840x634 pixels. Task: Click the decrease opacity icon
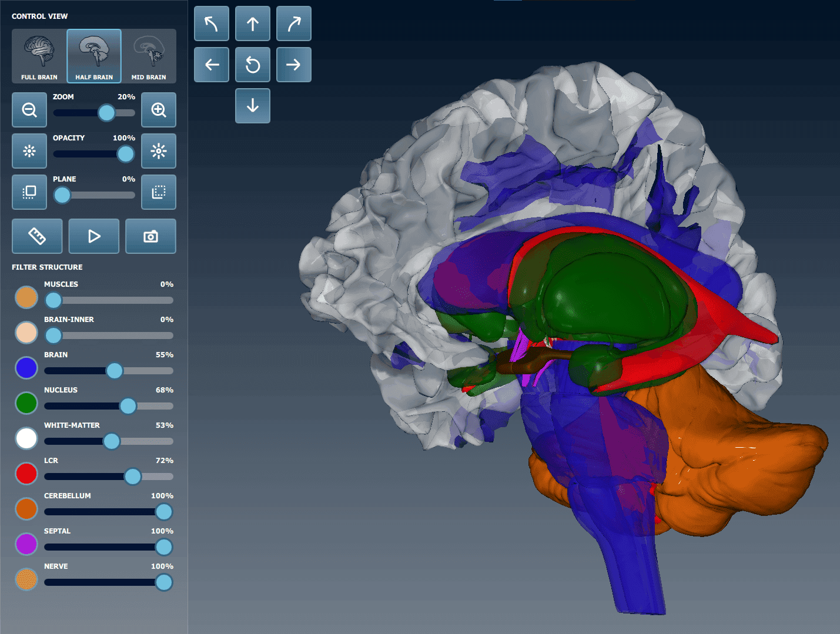click(x=29, y=151)
